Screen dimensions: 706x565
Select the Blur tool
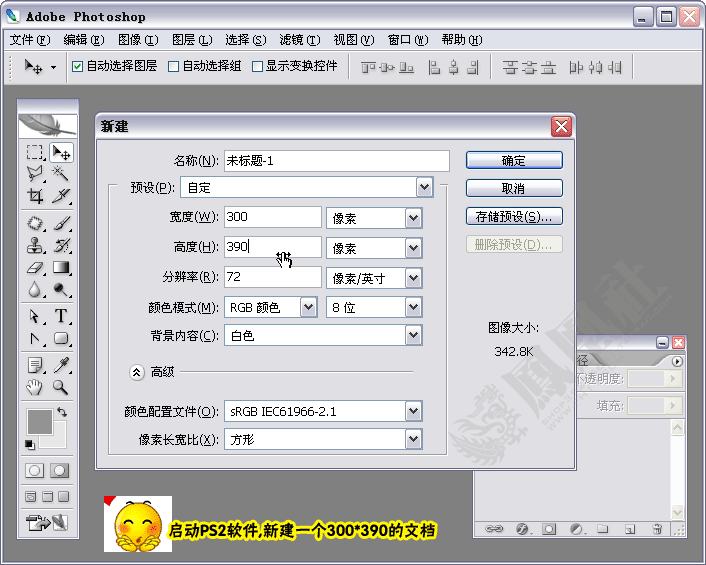35,289
